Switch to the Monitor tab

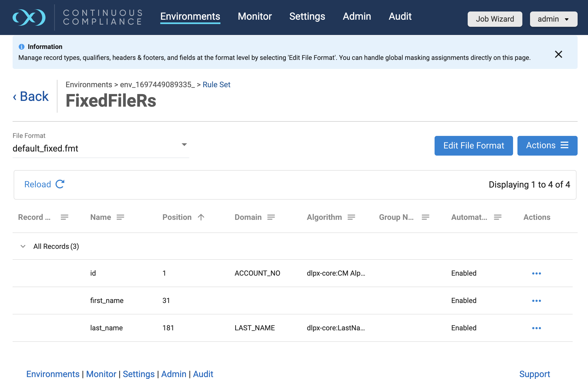(x=255, y=16)
